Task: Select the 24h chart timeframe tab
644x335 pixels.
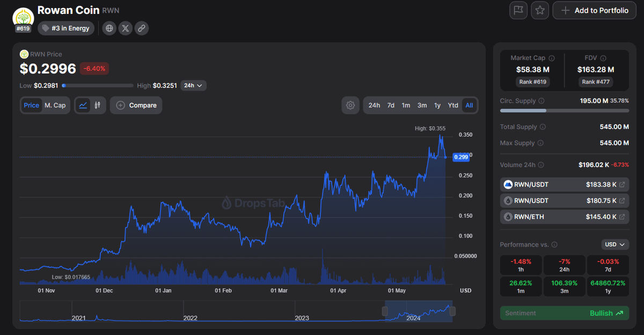Action: 374,105
